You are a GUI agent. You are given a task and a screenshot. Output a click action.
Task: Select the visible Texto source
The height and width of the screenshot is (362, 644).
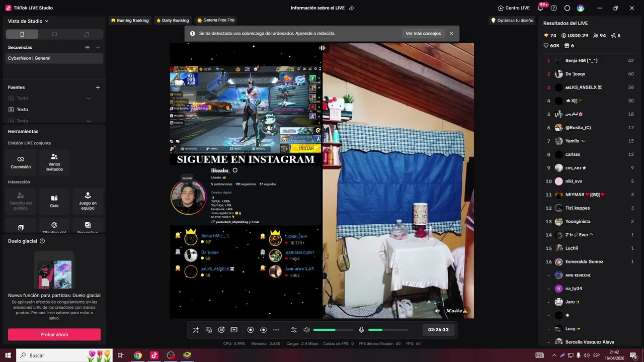pyautogui.click(x=54, y=110)
